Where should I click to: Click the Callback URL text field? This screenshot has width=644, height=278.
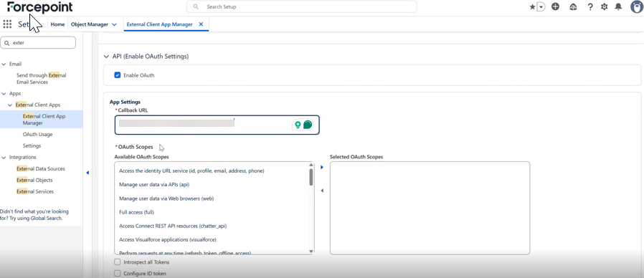tap(217, 125)
